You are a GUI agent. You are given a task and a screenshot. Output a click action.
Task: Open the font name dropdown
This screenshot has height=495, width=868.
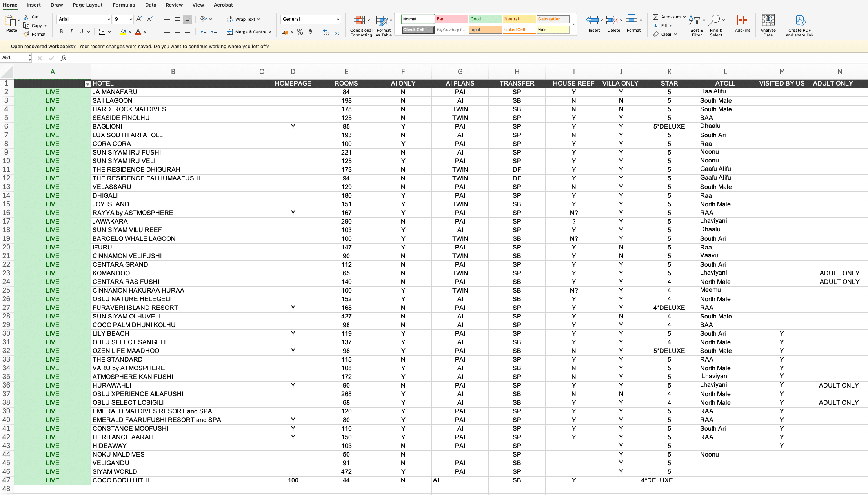click(x=109, y=19)
